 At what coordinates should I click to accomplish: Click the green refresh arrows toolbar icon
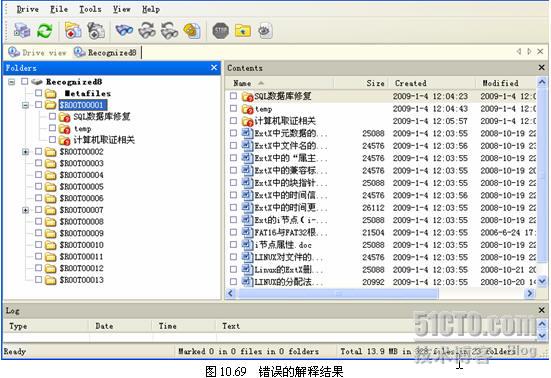coord(45,31)
